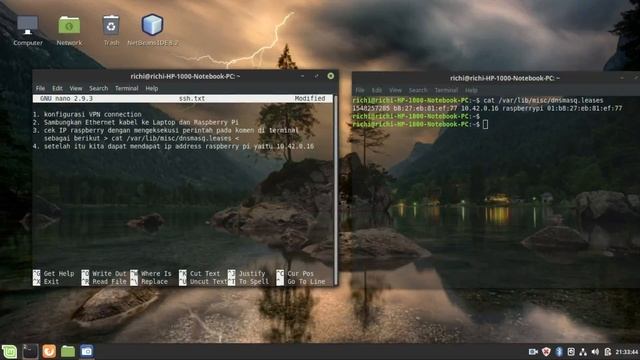Open the green Files folder in the panel
Image resolution: width=640 pixels, height=360 pixels.
point(68,351)
